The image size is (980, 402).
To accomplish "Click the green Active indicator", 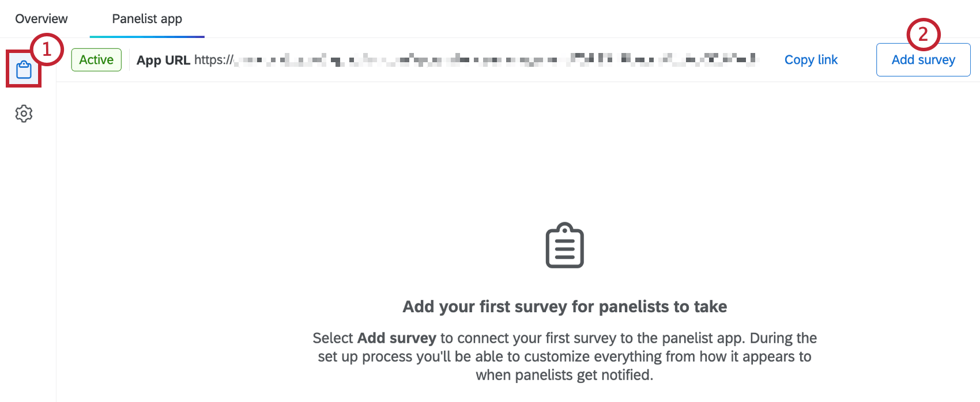I will coord(96,59).
